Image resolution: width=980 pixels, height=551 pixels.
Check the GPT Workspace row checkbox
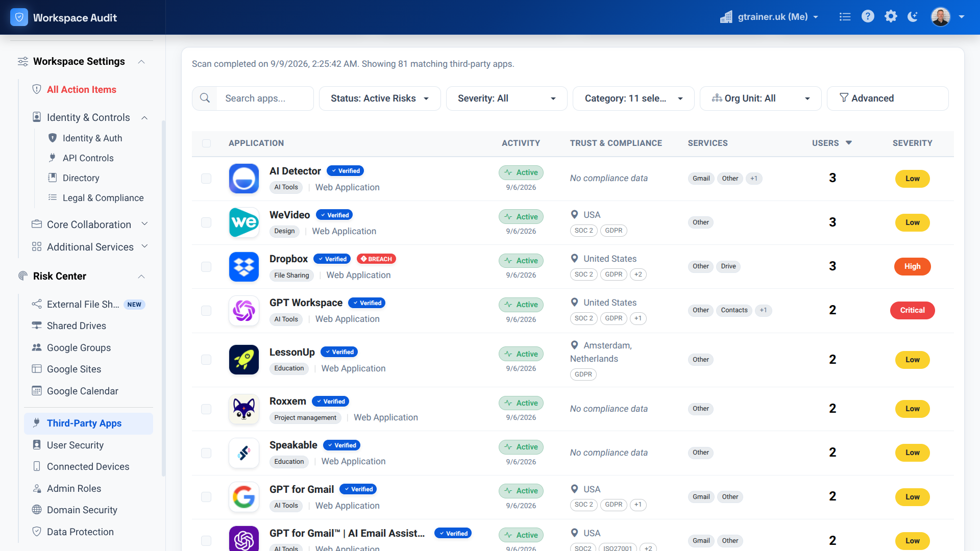(x=206, y=310)
